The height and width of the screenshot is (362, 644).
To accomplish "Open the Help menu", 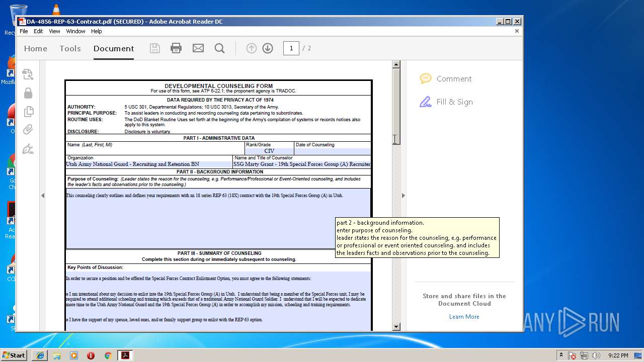I will click(x=96, y=31).
